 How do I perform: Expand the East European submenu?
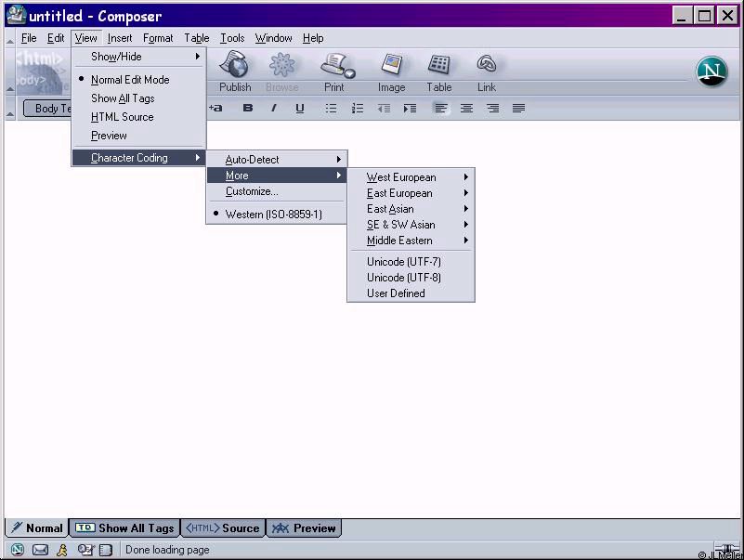(411, 193)
